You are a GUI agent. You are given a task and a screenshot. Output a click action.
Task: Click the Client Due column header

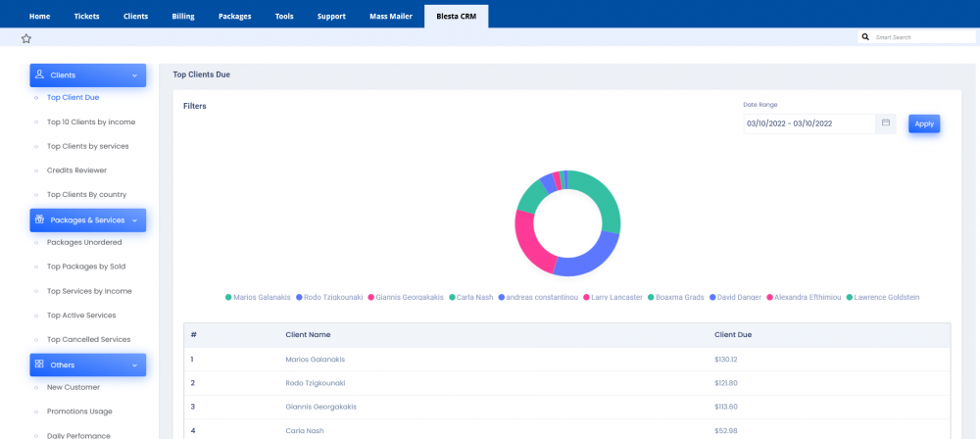pos(733,334)
